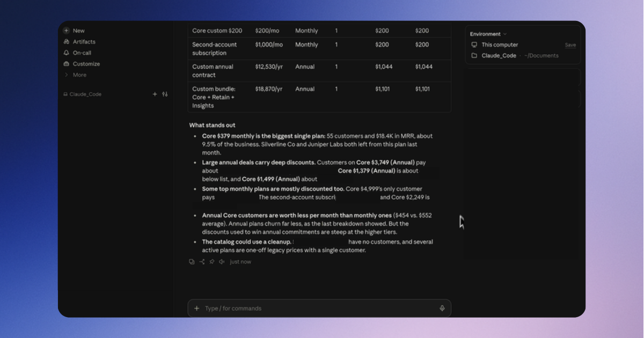Click the '$18,870/yr' price cell
644x338 pixels.
pyautogui.click(x=269, y=89)
